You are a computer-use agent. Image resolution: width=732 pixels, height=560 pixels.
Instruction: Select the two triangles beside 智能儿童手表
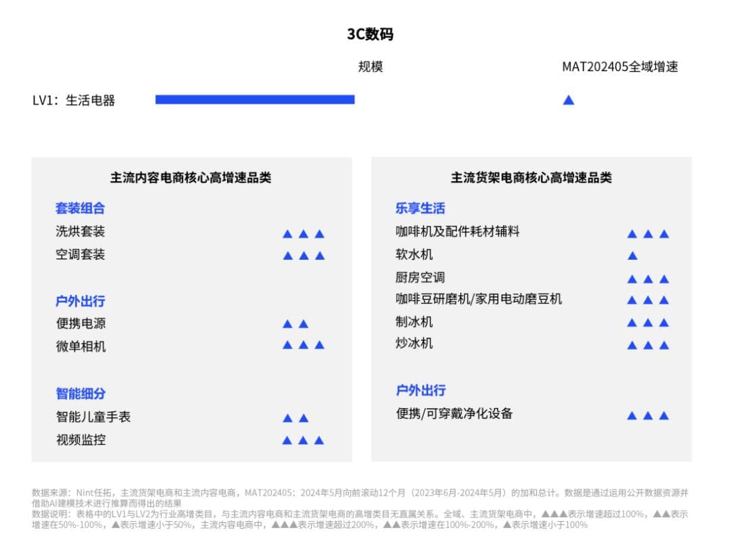296,418
